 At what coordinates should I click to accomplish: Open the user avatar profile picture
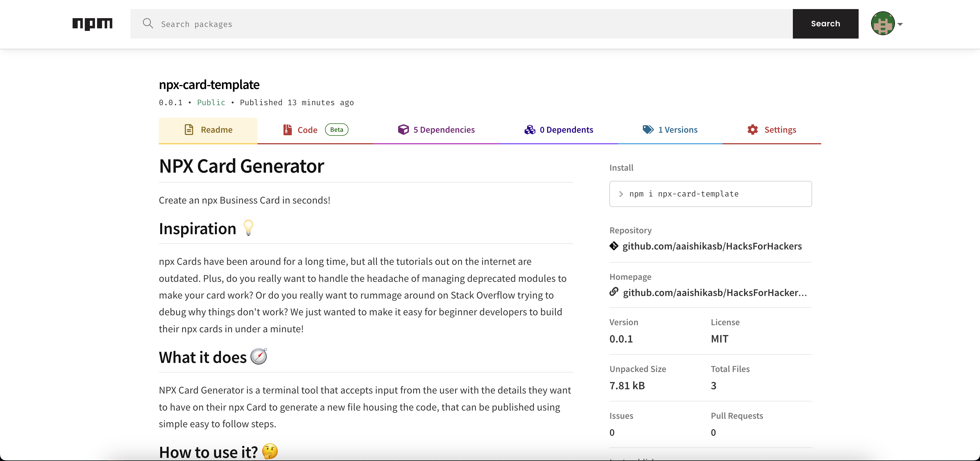883,24
